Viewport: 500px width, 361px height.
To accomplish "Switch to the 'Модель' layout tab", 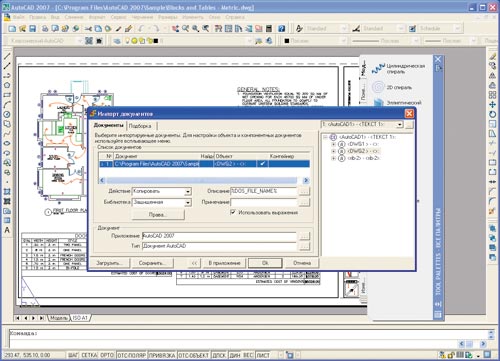I will pyautogui.click(x=59, y=318).
